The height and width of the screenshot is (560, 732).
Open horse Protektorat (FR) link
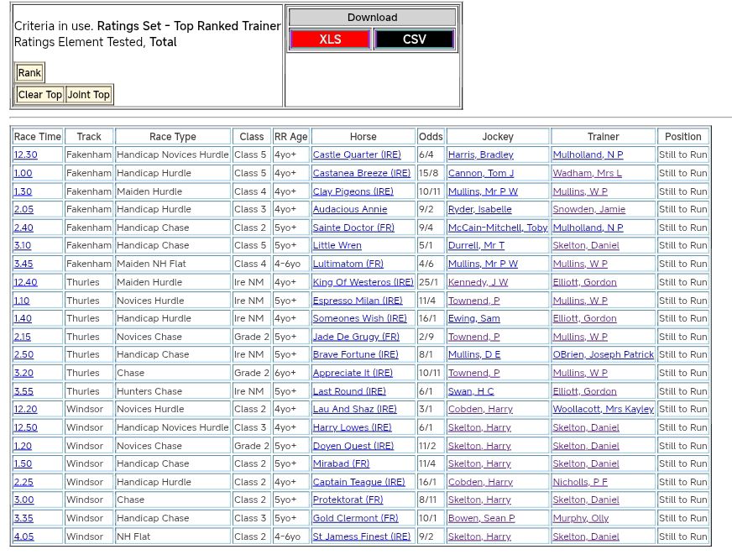348,500
